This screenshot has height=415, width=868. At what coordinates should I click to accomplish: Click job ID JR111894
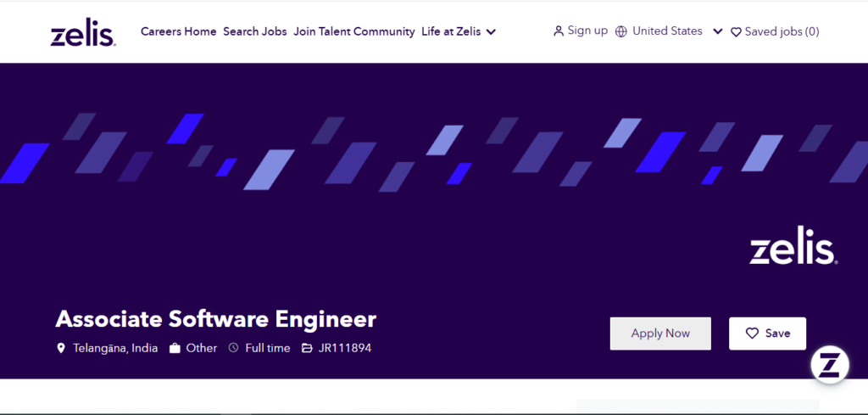345,349
